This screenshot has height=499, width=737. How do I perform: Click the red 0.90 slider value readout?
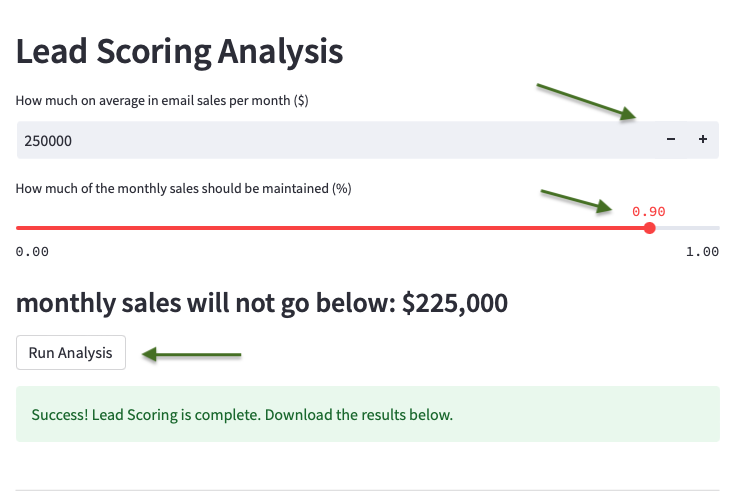[x=649, y=211]
